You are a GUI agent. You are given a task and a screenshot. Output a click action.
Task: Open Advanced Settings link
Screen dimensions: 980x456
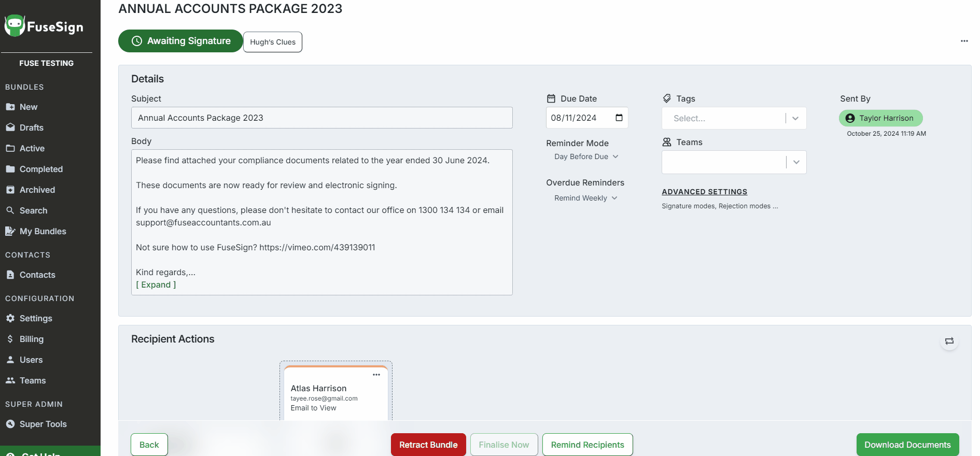coord(704,192)
